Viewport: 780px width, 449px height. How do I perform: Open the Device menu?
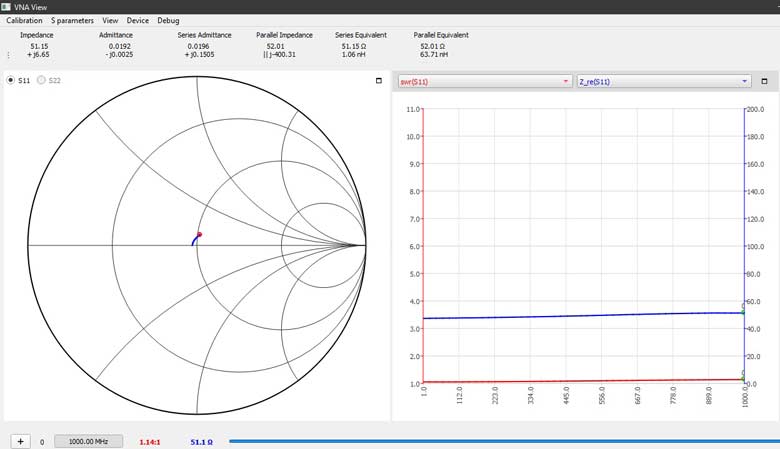coord(137,20)
